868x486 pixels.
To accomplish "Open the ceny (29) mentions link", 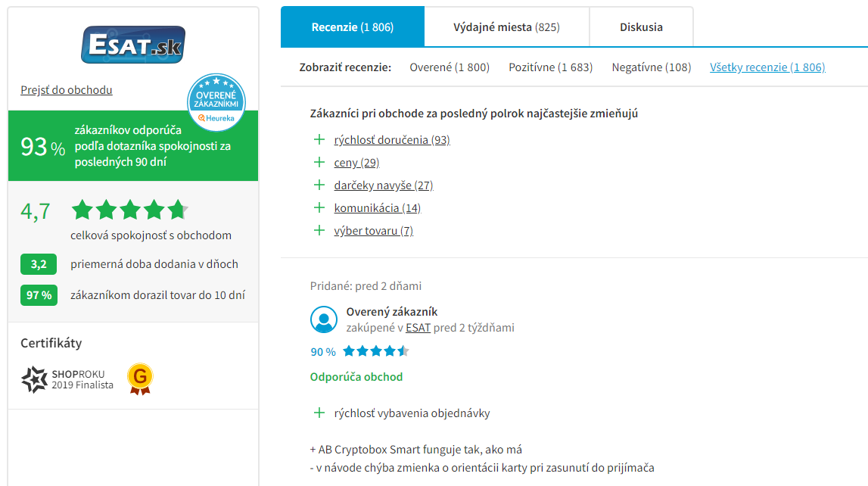I will (356, 163).
